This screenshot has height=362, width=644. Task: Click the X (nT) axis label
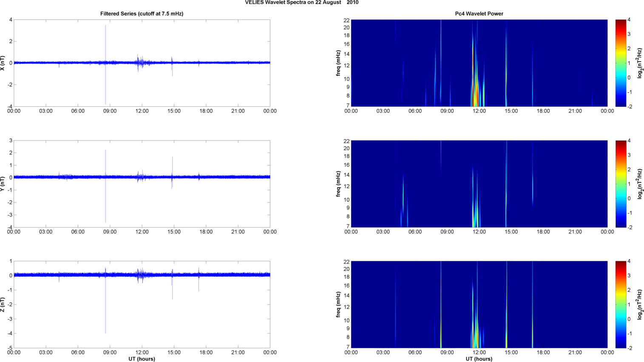3,63
